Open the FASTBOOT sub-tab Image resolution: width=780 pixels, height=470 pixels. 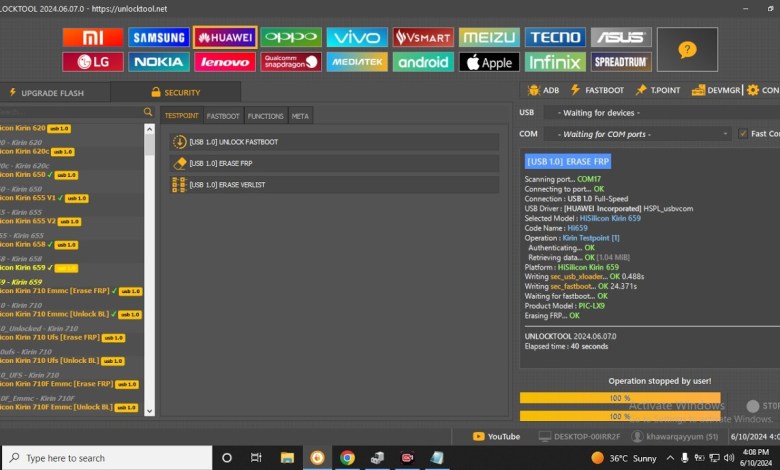pos(223,116)
